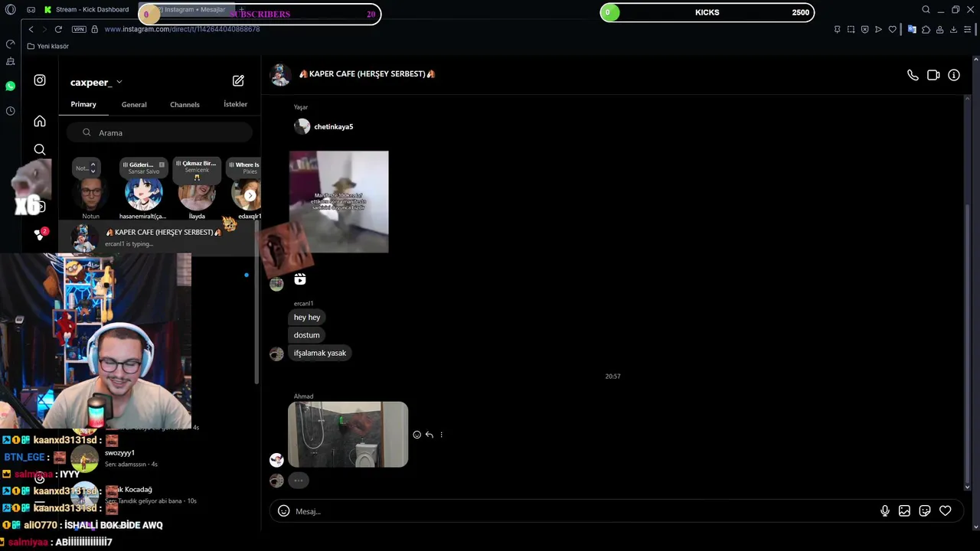Viewport: 980px width, 551px height.
Task: Open Ahmad's shared bathroom image
Action: coord(348,434)
